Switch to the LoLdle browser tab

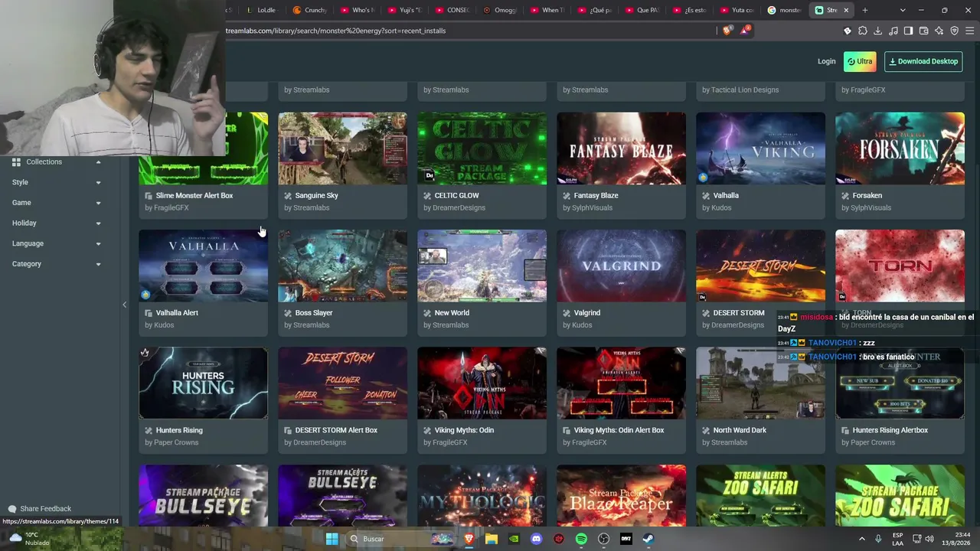(263, 10)
